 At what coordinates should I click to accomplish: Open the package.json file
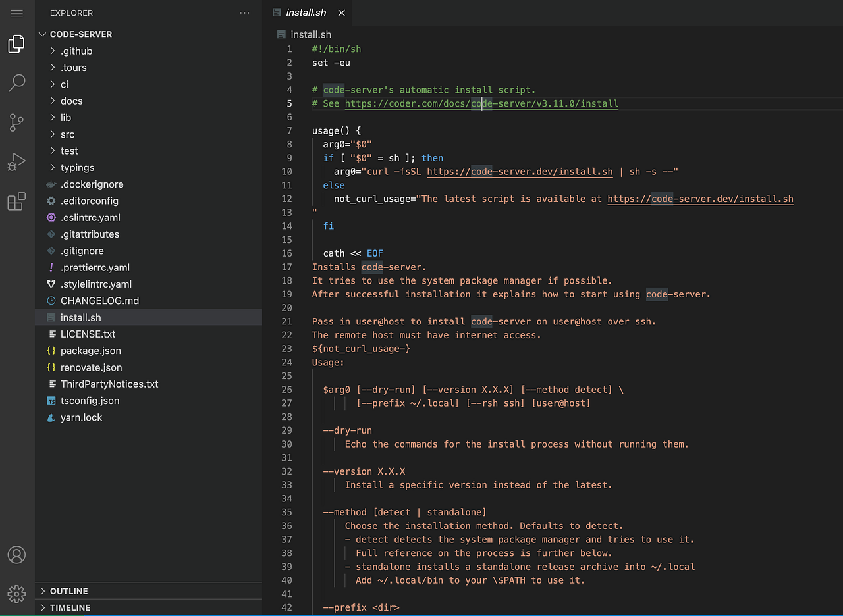(x=149, y=351)
